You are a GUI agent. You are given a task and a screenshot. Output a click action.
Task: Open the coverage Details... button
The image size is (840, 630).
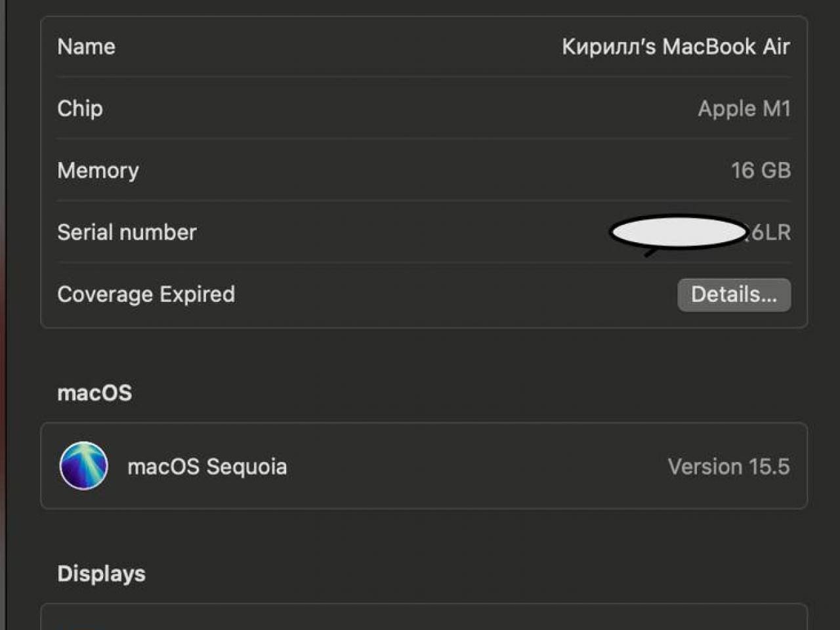pos(734,295)
